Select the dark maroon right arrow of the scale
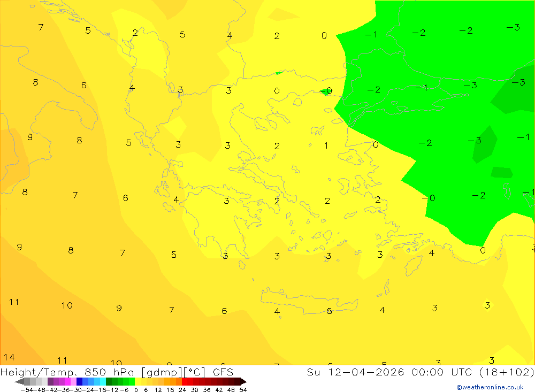Screen dimensions: 535x392 point(243,381)
